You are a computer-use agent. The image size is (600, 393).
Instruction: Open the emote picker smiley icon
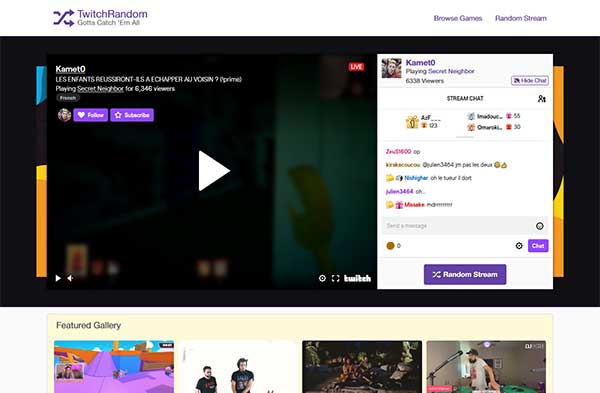[540, 226]
